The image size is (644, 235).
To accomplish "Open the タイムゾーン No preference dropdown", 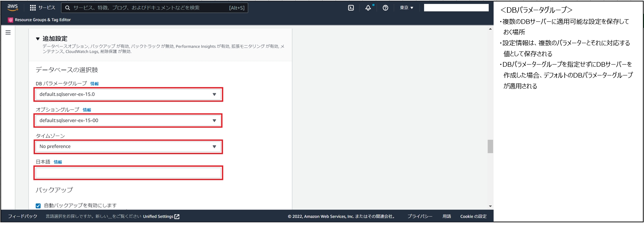I will (x=128, y=147).
